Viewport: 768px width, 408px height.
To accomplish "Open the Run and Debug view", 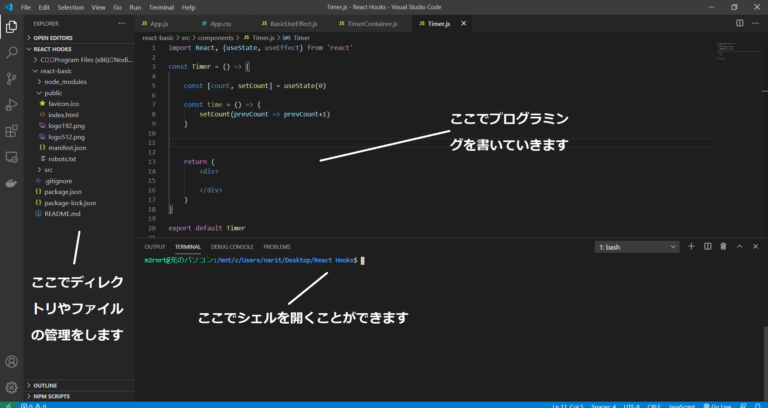I will [11, 105].
